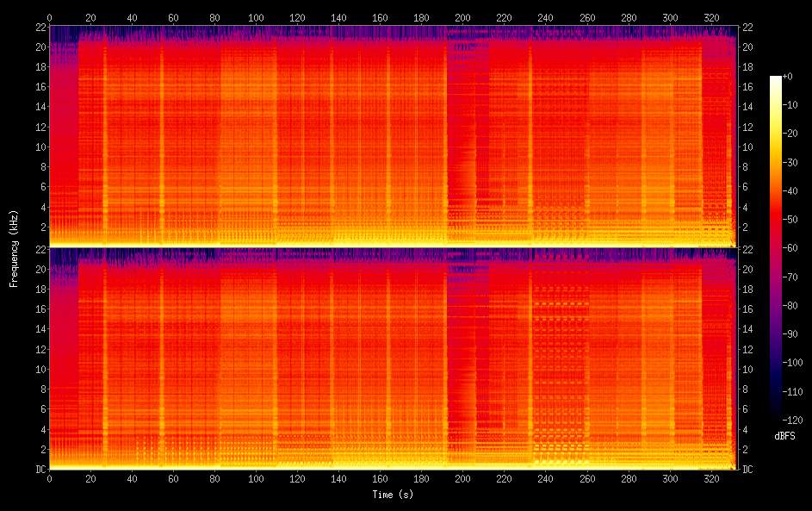
Task: Click the "Frequency (kHz)" axis label
Action: click(14, 247)
